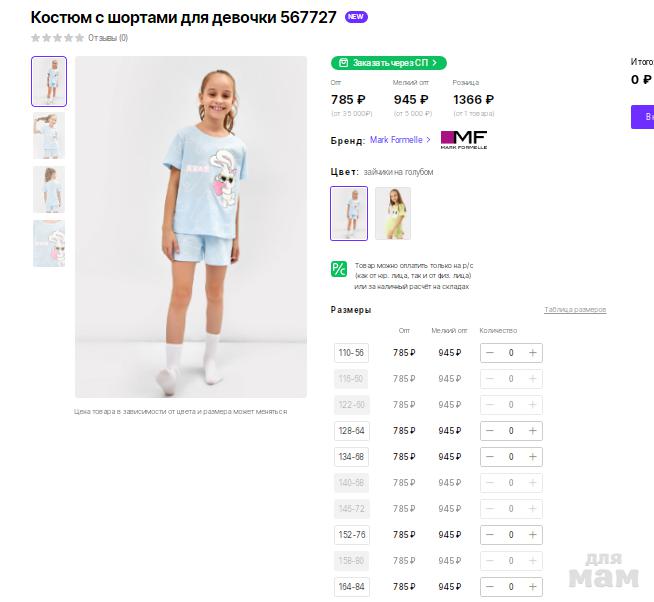Image resolution: width=654 pixels, height=602 pixels.
Task: Open the Mark Formelle brand link
Action: [x=400, y=140]
